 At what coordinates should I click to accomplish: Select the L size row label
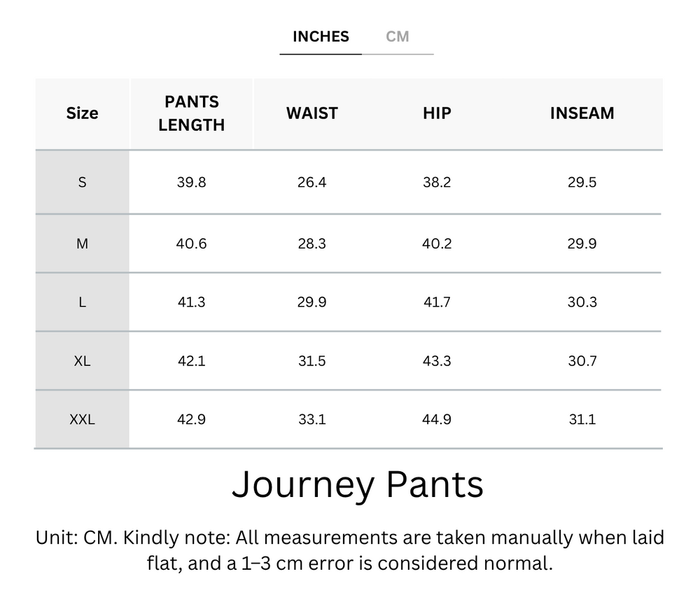(82, 302)
